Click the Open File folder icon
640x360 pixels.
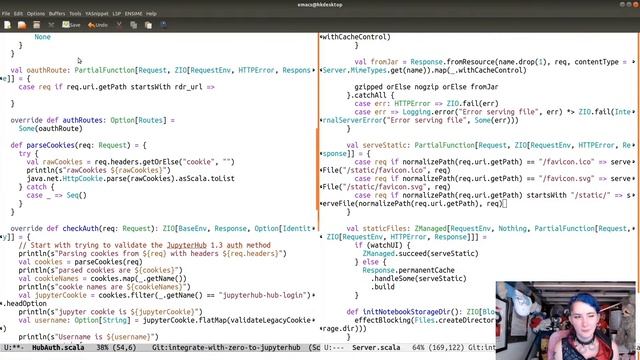pos(22,25)
